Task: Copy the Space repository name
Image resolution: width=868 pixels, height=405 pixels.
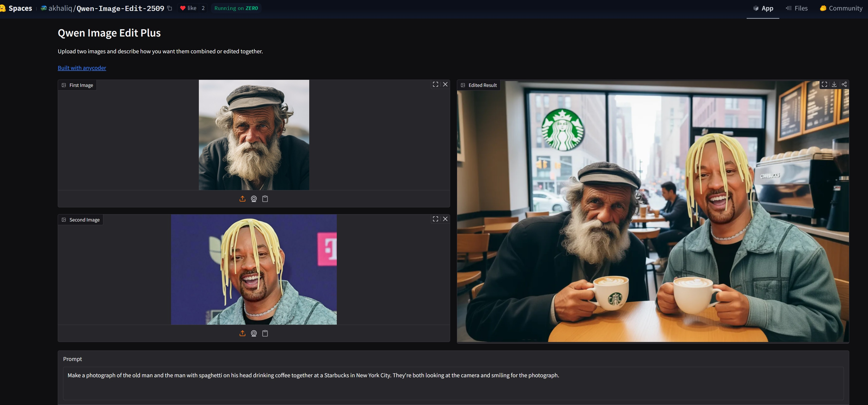Action: [x=170, y=8]
